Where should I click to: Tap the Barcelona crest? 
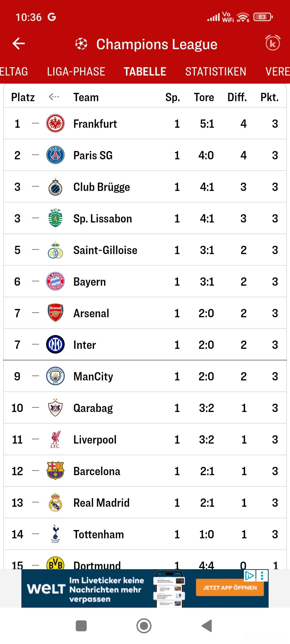coord(55,471)
